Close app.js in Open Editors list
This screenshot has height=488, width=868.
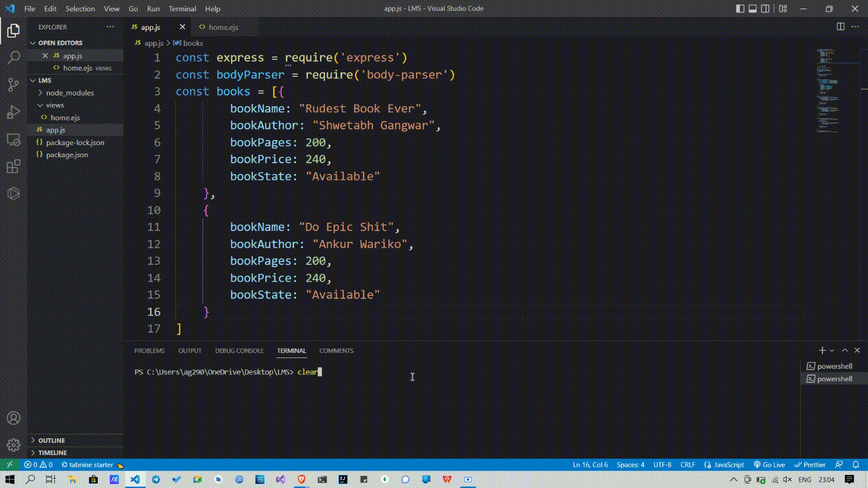pyautogui.click(x=45, y=55)
